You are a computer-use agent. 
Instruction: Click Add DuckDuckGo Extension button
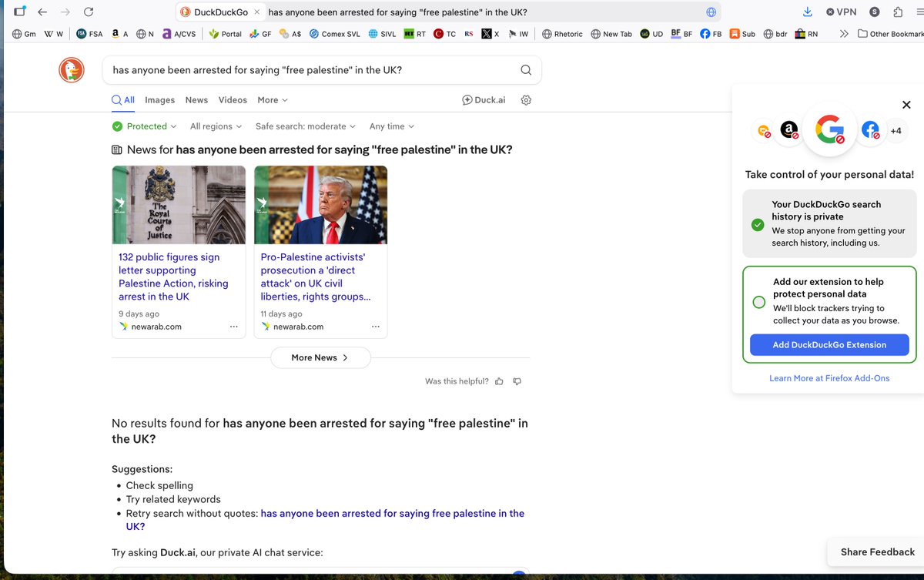[829, 345]
